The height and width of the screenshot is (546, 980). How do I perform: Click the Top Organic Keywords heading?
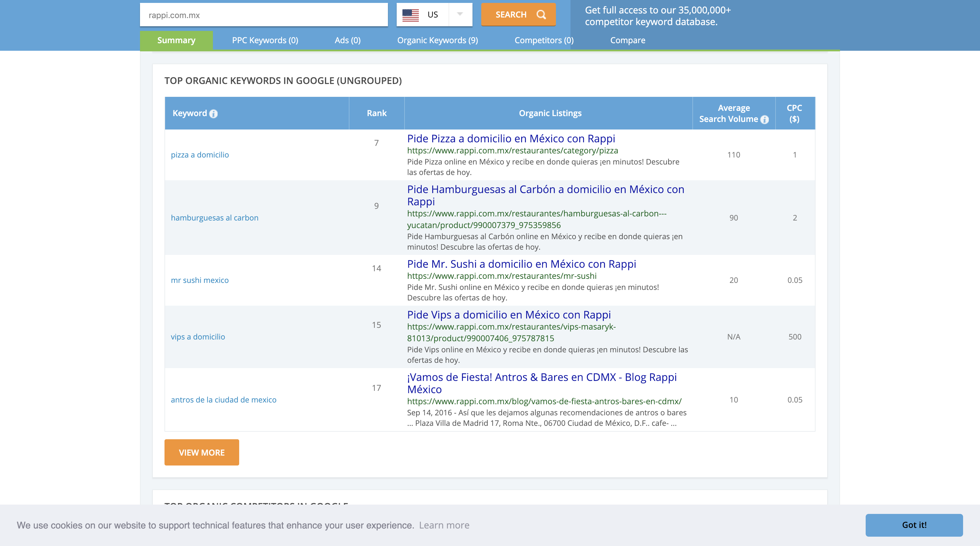[x=283, y=81]
